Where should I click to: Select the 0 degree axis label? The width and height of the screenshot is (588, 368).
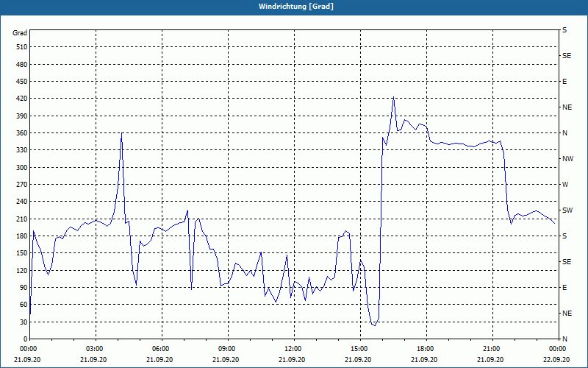26,339
